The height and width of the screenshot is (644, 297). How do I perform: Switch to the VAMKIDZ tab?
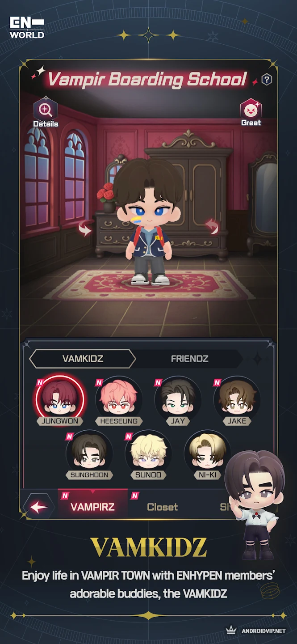[83, 359]
